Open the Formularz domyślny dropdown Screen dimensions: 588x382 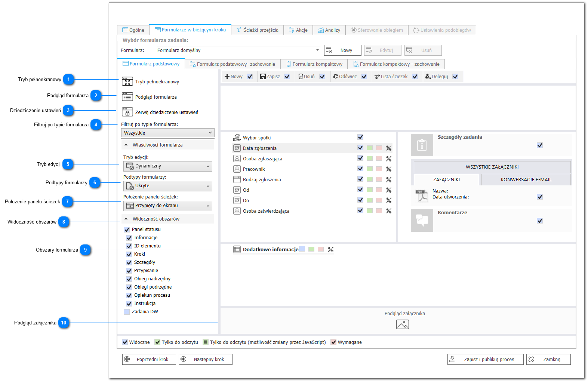[x=238, y=50]
